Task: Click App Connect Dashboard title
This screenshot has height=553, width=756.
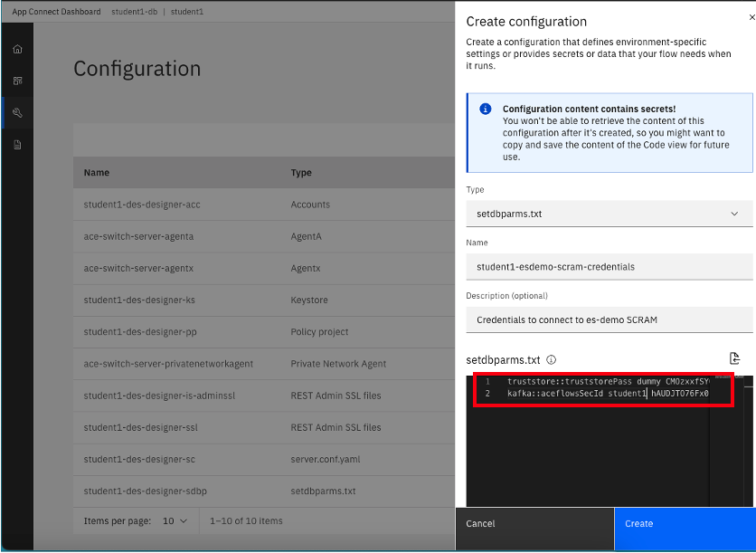Action: coord(56,12)
